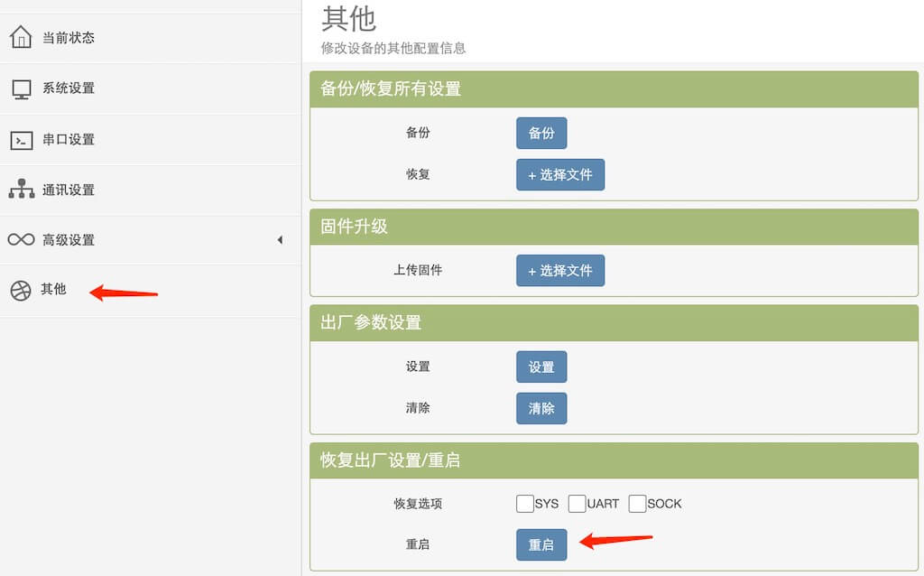
Task: Click the network icon for 通讯设置
Action: [21, 190]
